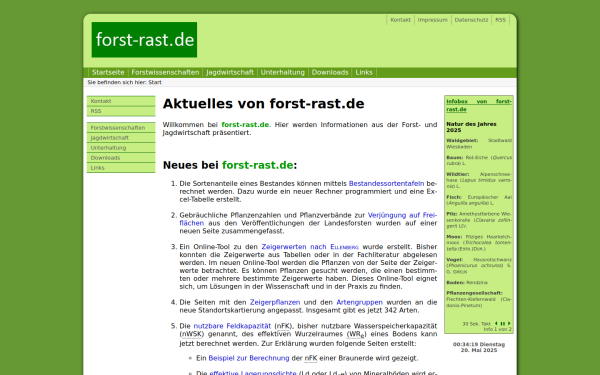Click the 'Waldgebiet:' entry in the Infobox
Viewport: 600px width, 375px height.
479,143
